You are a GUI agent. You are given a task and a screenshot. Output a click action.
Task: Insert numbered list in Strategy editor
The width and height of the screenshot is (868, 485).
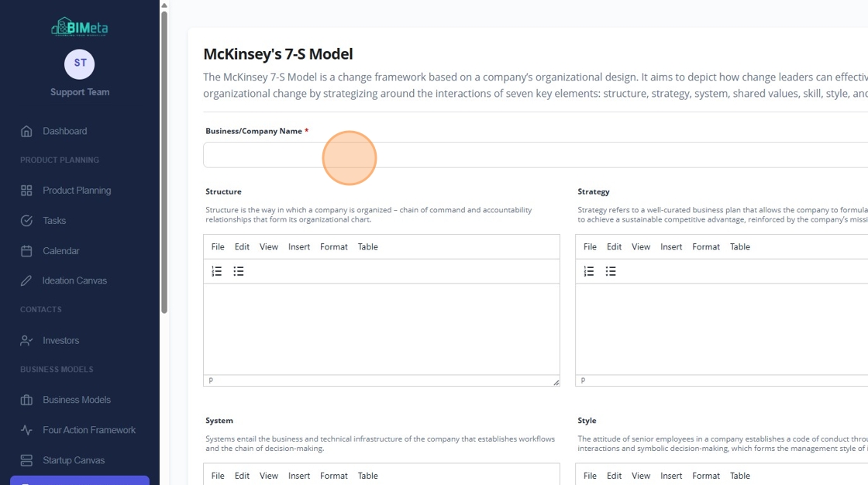click(x=589, y=271)
